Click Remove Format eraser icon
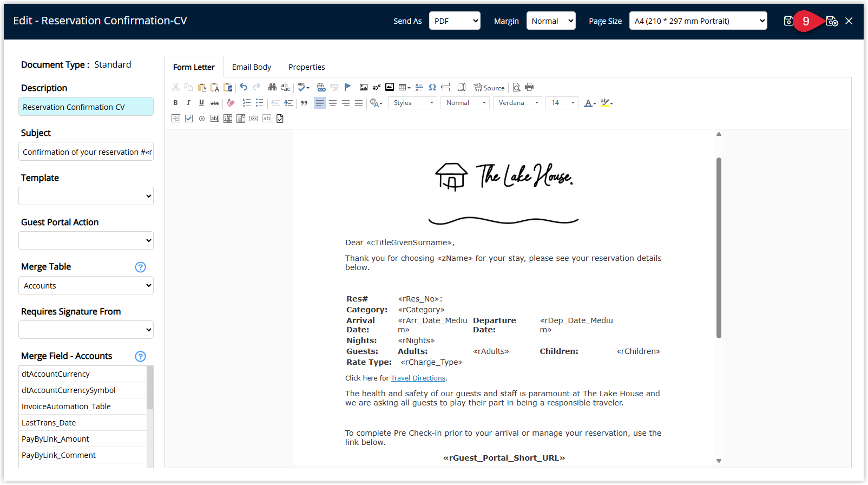Screen dimensions: 868x485 pyautogui.click(x=231, y=103)
